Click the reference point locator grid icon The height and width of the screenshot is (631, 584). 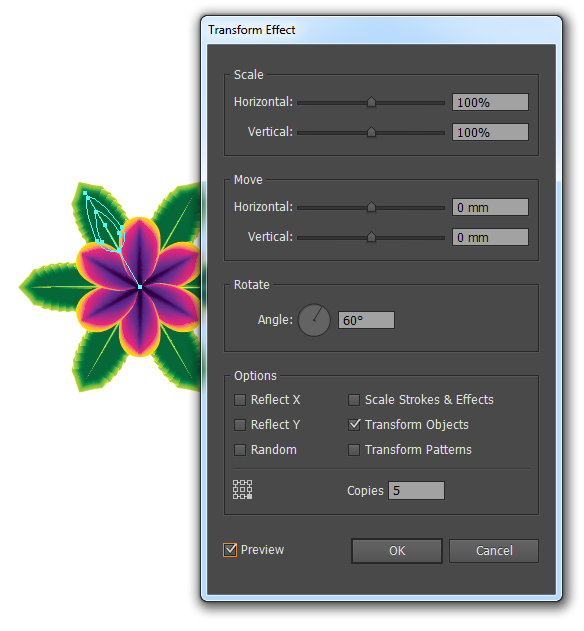(242, 489)
